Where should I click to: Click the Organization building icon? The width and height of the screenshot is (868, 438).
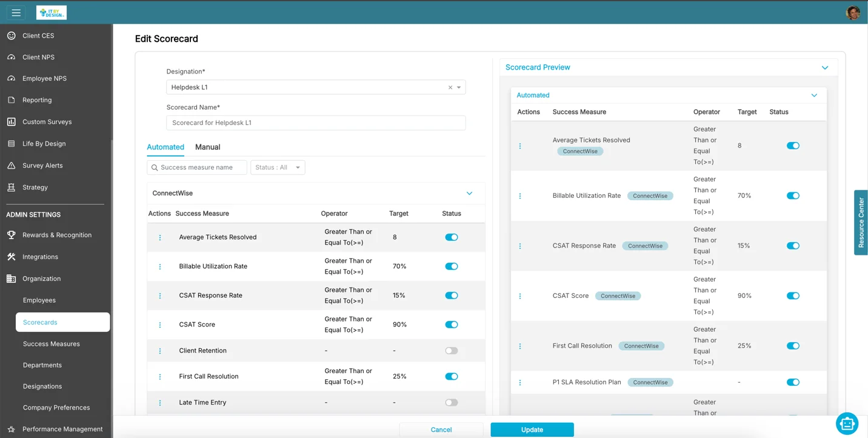click(11, 278)
